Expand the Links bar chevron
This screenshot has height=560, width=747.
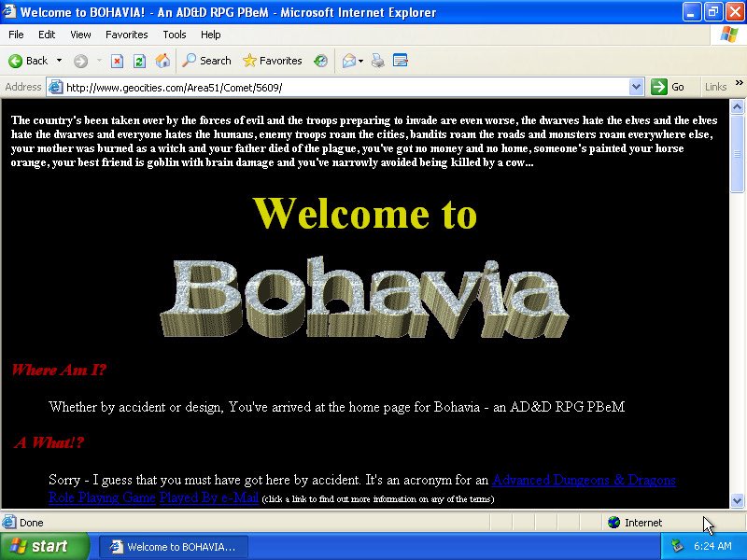coord(740,86)
